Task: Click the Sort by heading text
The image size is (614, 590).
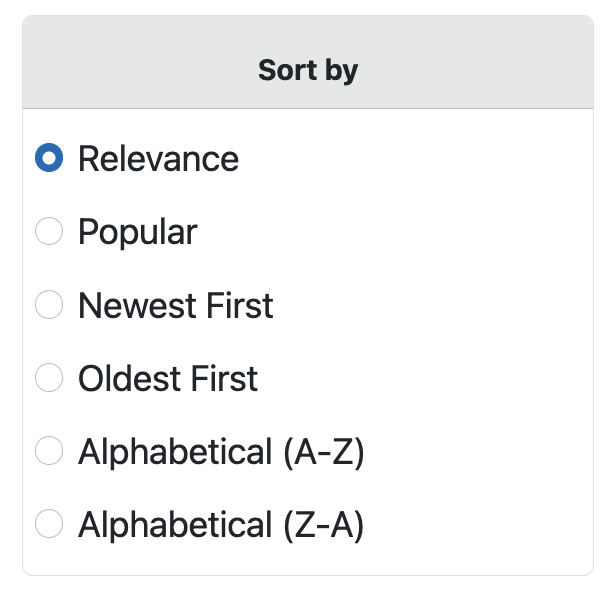Action: [x=308, y=71]
